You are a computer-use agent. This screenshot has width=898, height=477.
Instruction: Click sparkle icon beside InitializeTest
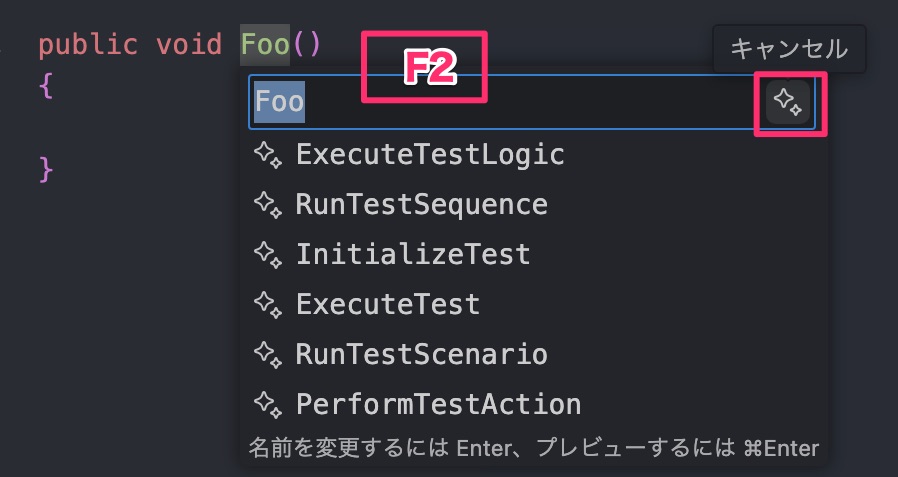[268, 255]
